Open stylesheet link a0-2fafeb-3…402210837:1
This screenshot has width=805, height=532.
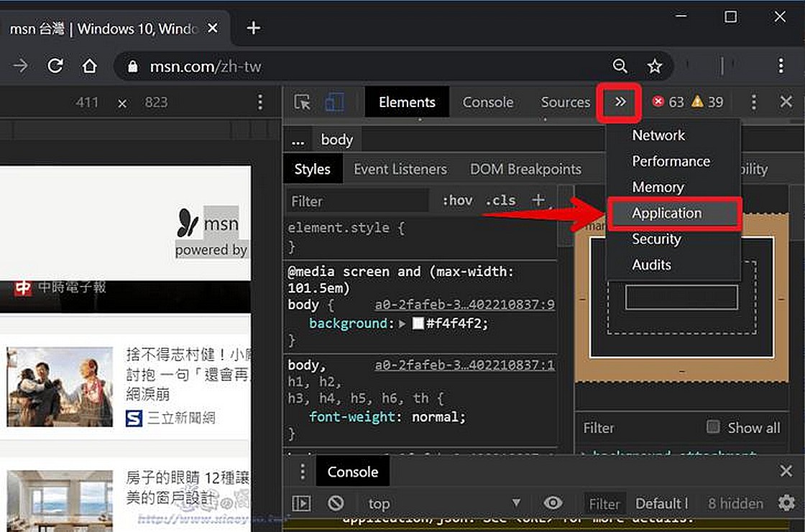tap(464, 364)
